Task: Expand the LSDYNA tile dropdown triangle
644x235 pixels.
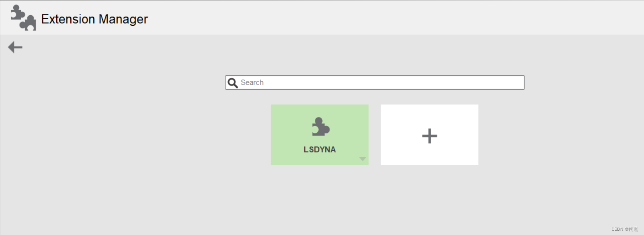Action: [x=362, y=159]
